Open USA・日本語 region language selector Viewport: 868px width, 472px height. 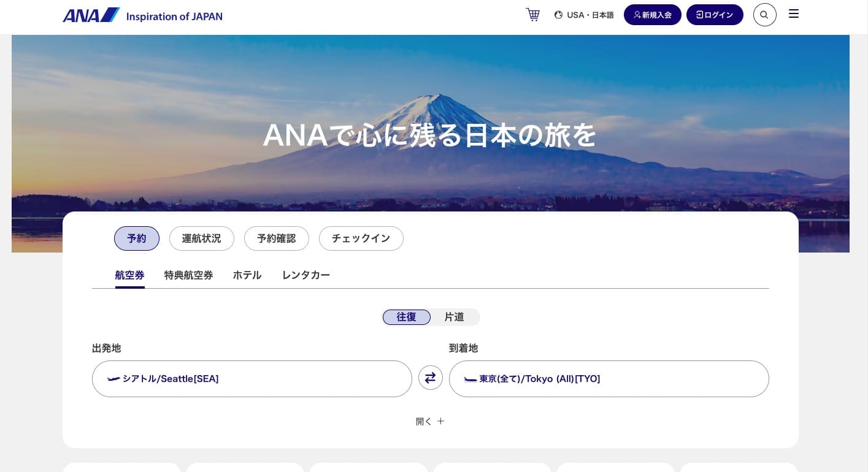click(x=584, y=15)
